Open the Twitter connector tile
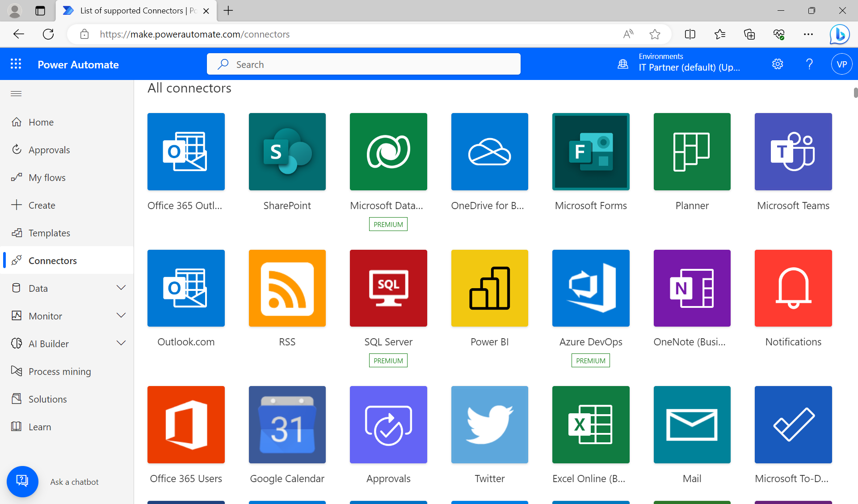The width and height of the screenshot is (858, 504). [x=489, y=424]
